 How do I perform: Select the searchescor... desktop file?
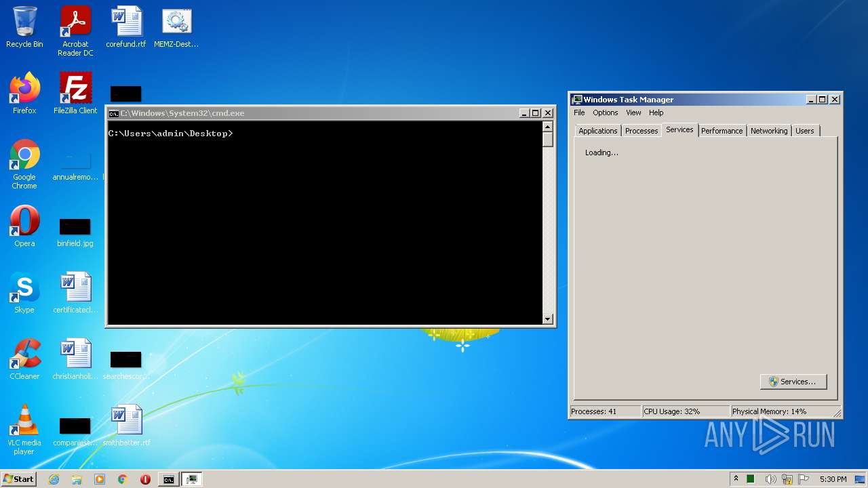[x=126, y=365]
